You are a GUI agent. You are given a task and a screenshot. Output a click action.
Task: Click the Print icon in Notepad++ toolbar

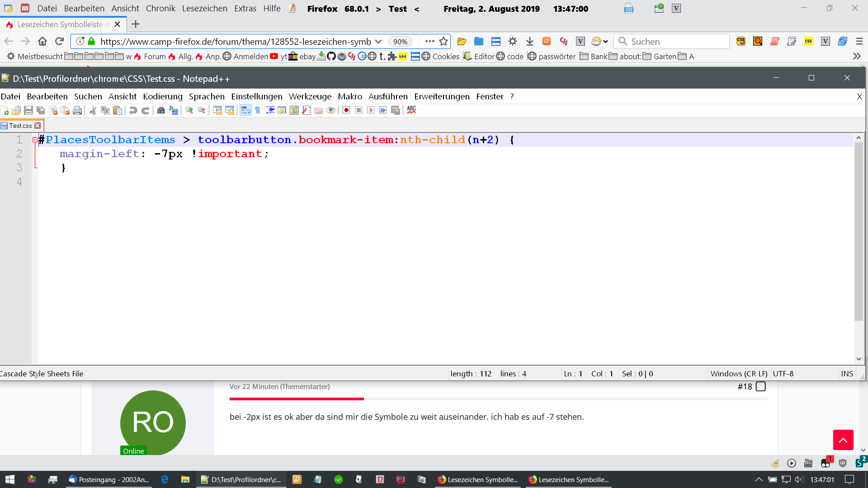tap(77, 110)
